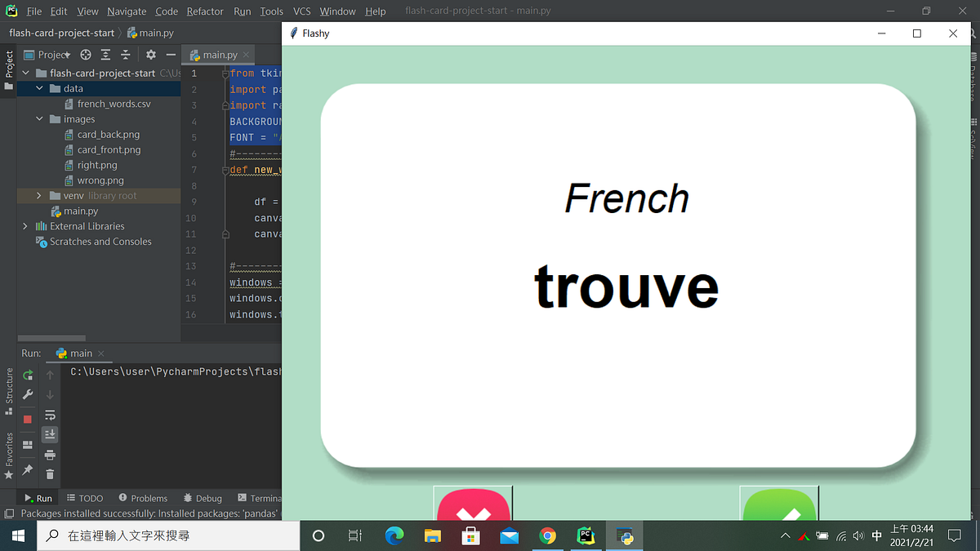Open run configuration settings with the wrench icon
This screenshot has height=551, width=980.
pos(27,394)
